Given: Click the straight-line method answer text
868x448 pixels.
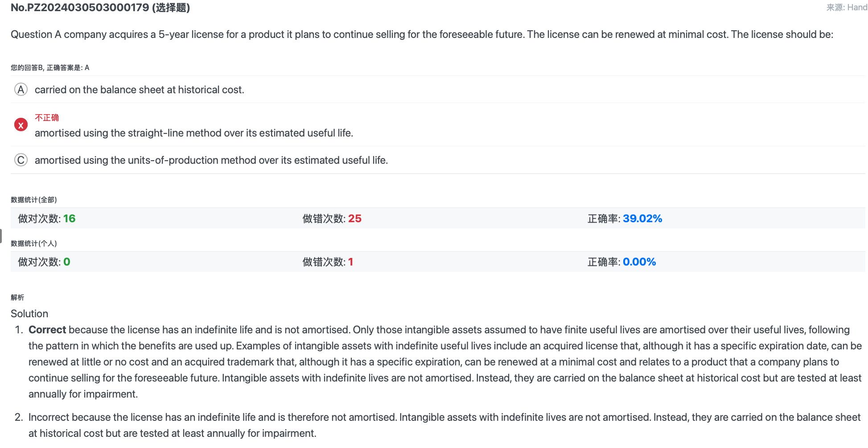Looking at the screenshot, I should [x=194, y=133].
